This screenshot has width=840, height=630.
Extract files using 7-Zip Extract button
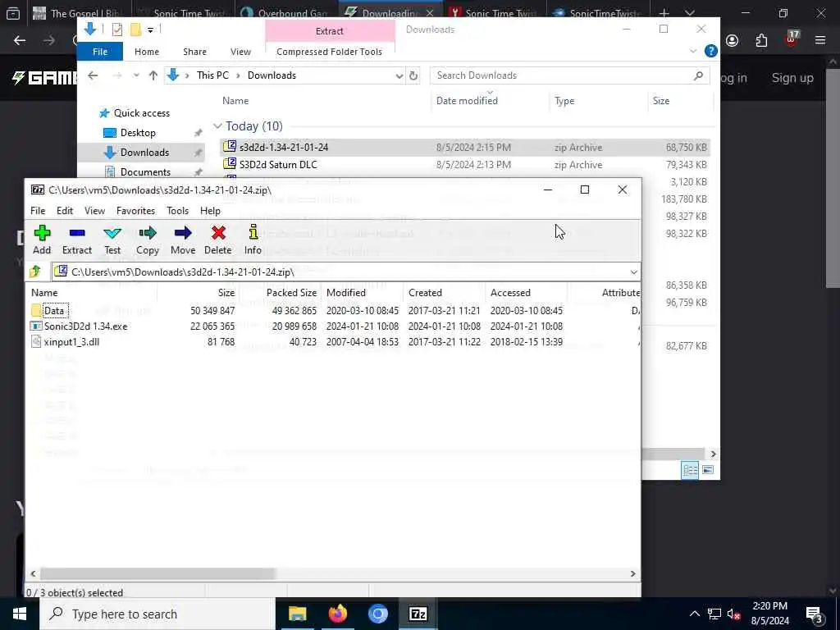pos(76,240)
